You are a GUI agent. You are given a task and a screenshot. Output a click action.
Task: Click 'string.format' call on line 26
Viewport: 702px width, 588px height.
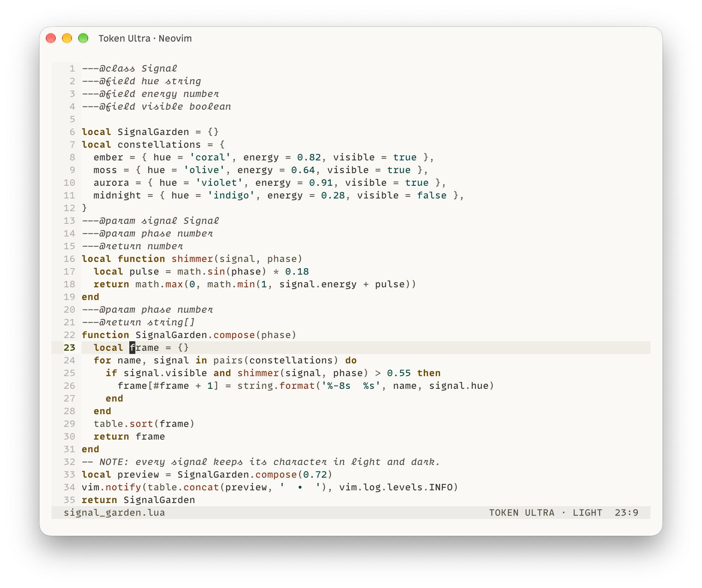pos(276,386)
